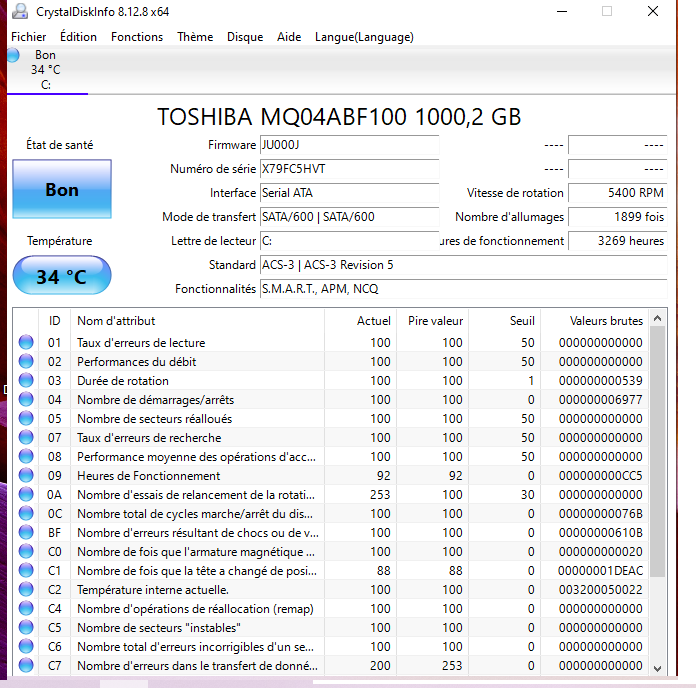The width and height of the screenshot is (696, 688).
Task: Click status orb for Durée de rotation row
Action: click(26, 380)
